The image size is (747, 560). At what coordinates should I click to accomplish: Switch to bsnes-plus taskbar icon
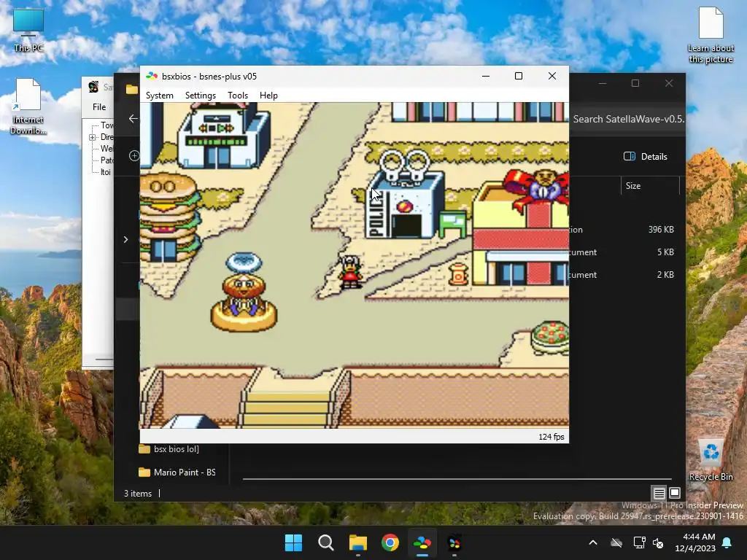pyautogui.click(x=422, y=542)
